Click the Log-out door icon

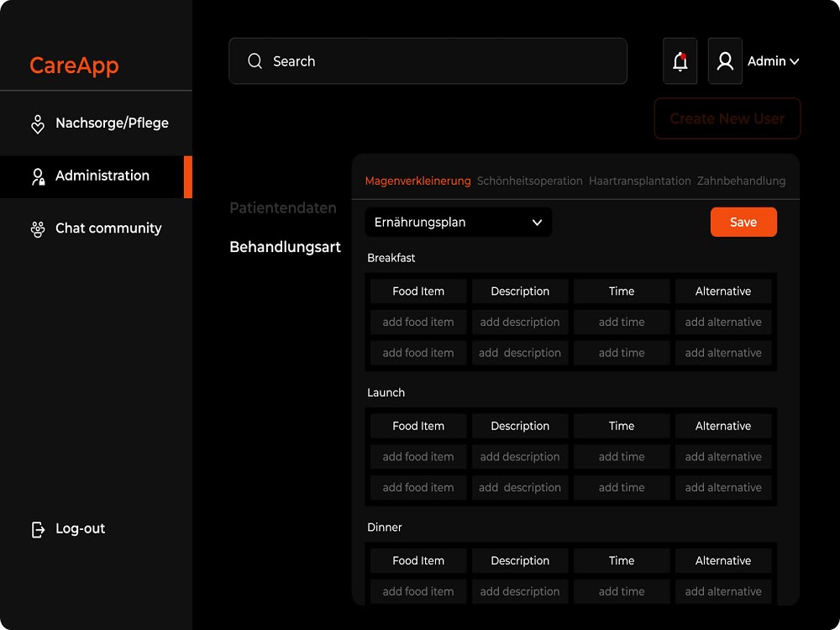click(x=38, y=529)
